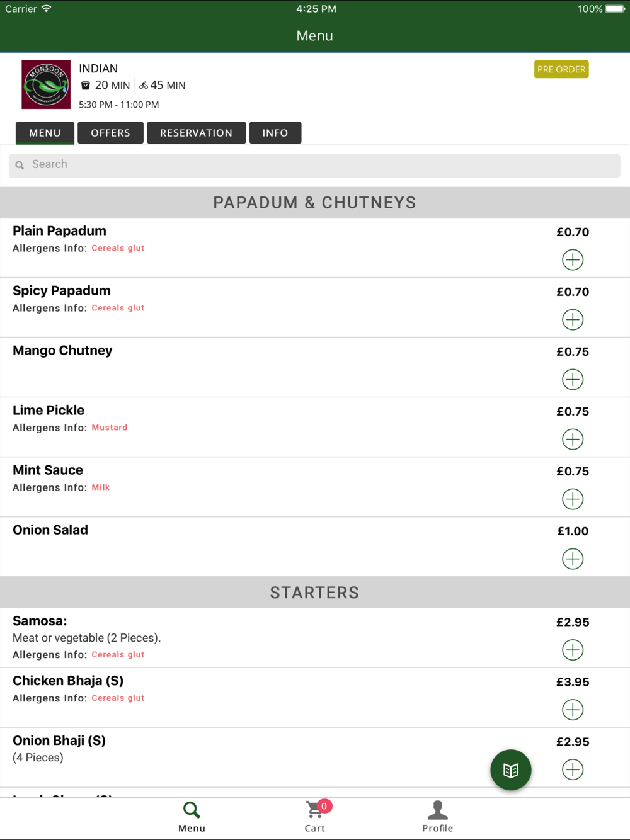
Task: Add Mint Sauce using plus icon
Action: (x=573, y=499)
